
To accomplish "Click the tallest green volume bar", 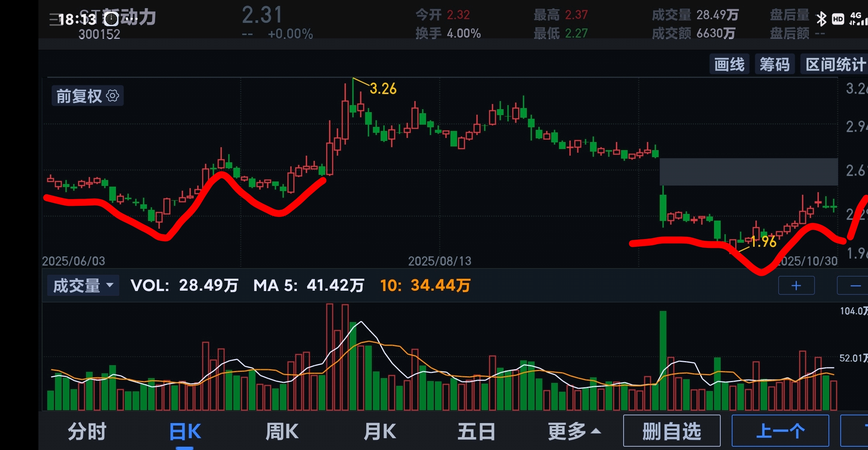I will click(x=663, y=360).
